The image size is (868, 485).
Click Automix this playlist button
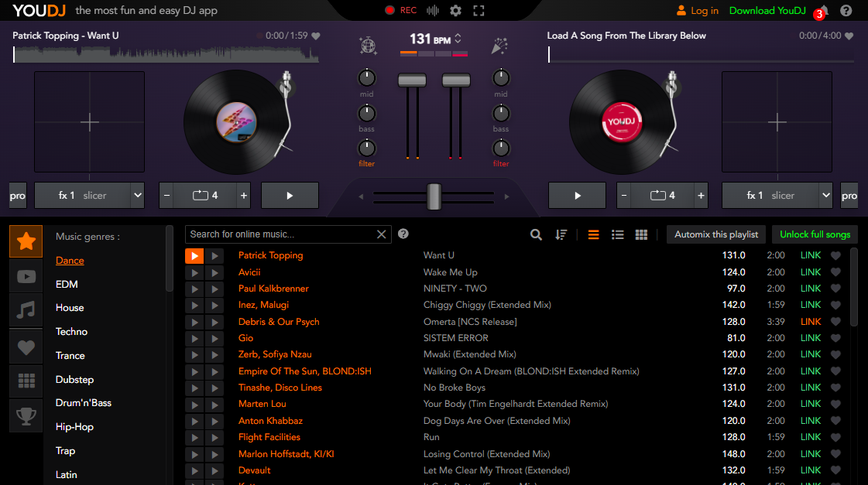716,234
